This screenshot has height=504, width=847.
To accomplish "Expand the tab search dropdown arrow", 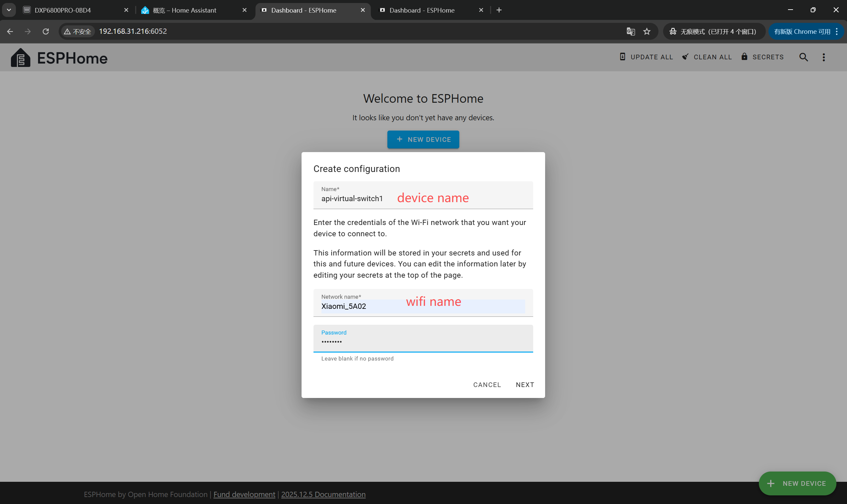I will pos(9,10).
